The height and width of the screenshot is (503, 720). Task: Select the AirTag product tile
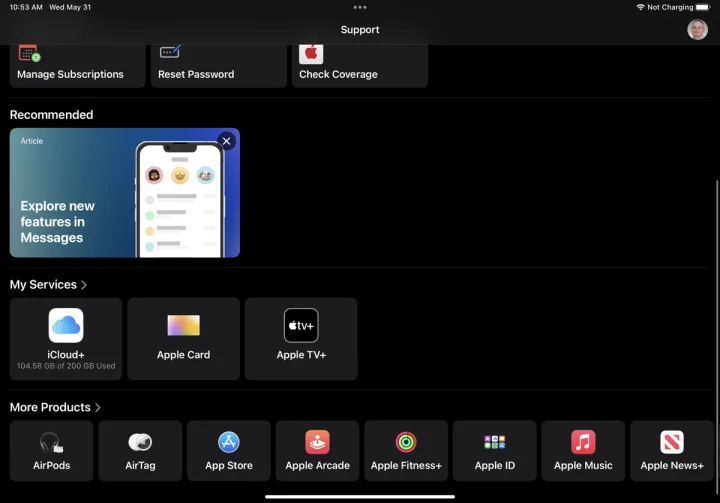(140, 450)
